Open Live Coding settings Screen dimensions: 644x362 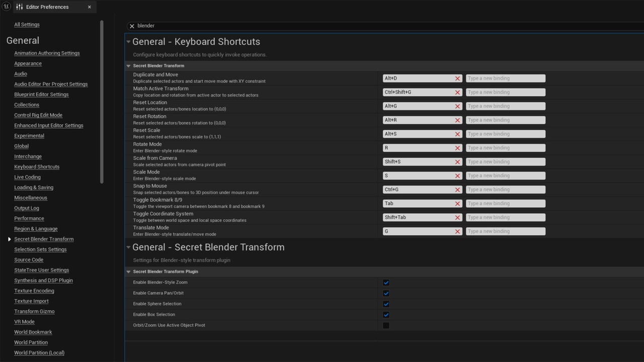pos(27,177)
